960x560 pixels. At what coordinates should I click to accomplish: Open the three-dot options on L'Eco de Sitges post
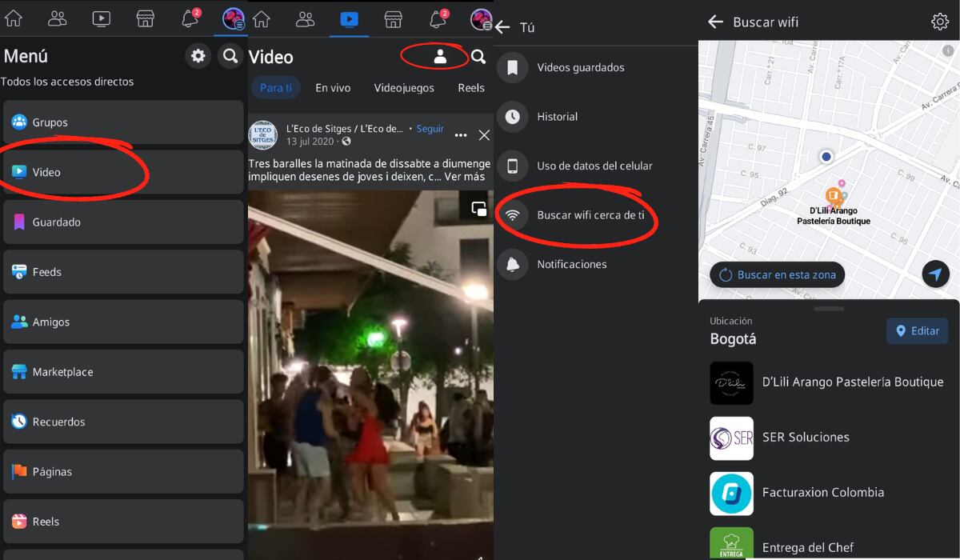[x=461, y=135]
